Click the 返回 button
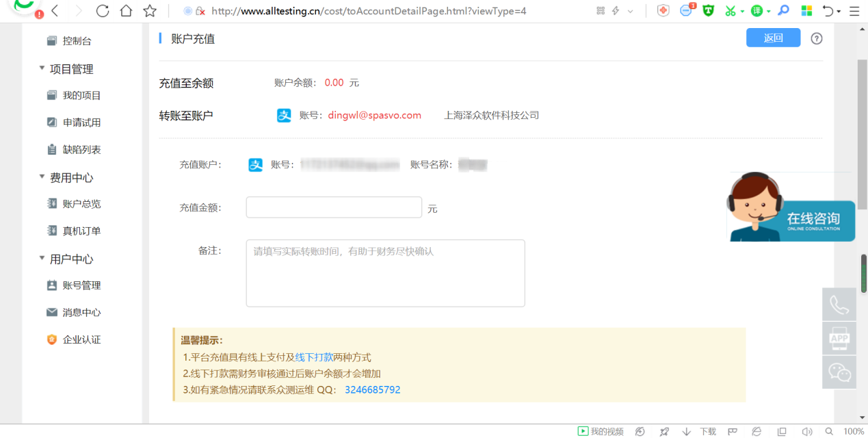The width and height of the screenshot is (868, 438). pos(773,38)
